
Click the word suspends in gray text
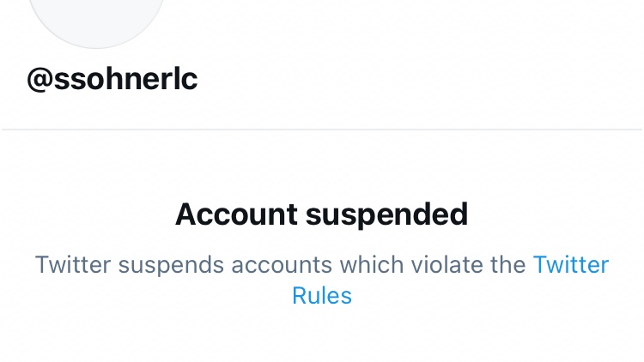[x=171, y=266]
